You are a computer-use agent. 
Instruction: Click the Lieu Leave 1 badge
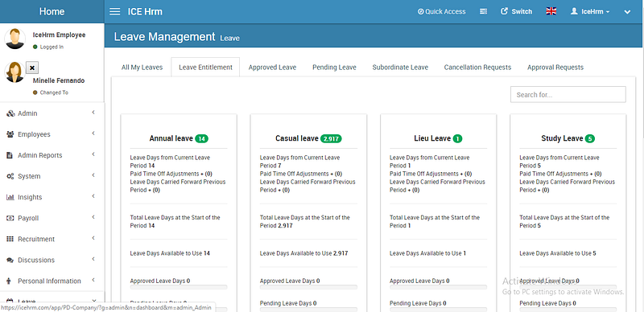457,139
